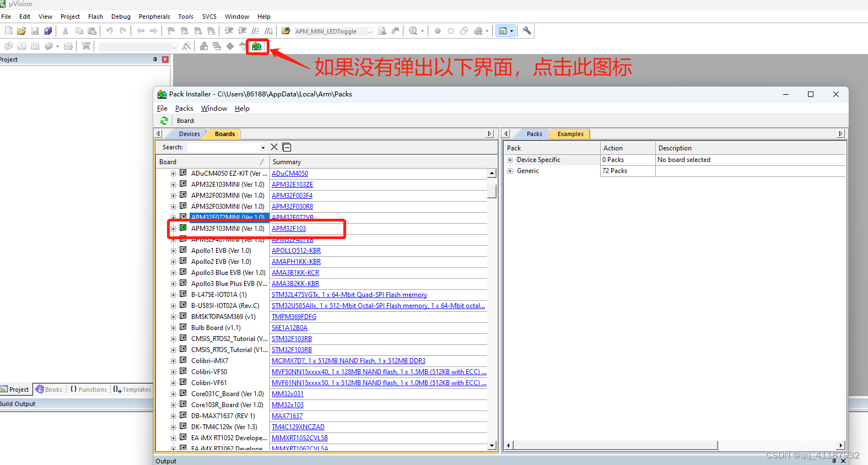Open the TMPM369FDFG link

pyautogui.click(x=294, y=317)
